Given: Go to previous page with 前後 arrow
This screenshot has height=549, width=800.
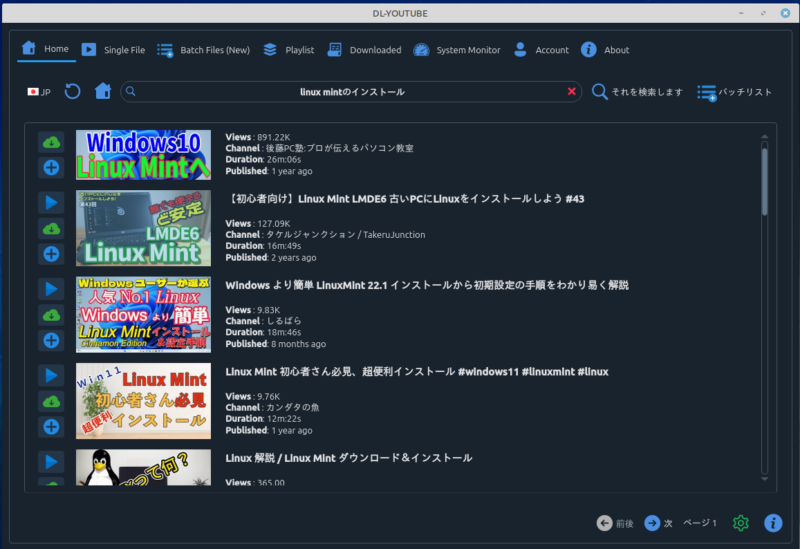Looking at the screenshot, I should tap(615, 523).
